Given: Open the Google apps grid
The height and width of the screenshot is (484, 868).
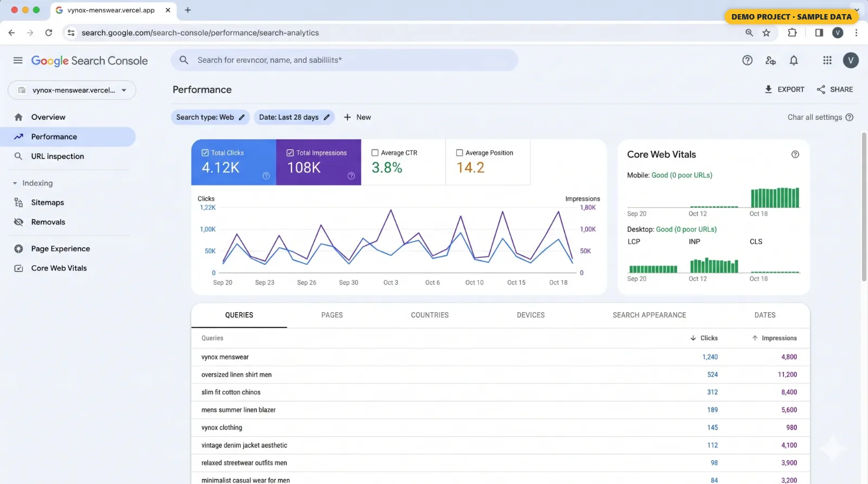Looking at the screenshot, I should [827, 60].
